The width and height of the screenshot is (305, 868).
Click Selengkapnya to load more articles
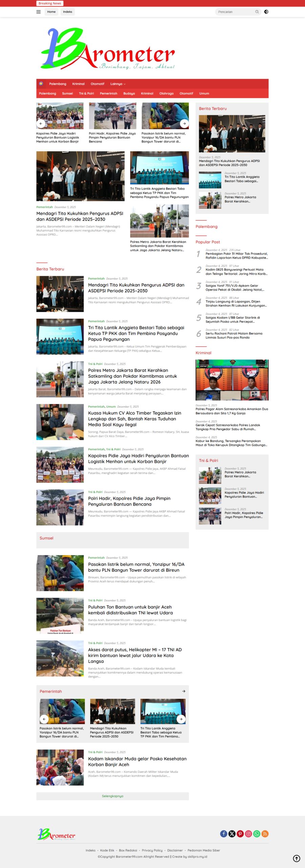(x=113, y=796)
